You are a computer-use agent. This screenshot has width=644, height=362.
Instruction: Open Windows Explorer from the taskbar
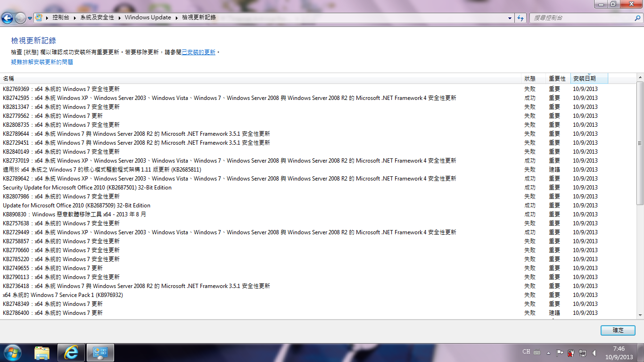tap(42, 353)
